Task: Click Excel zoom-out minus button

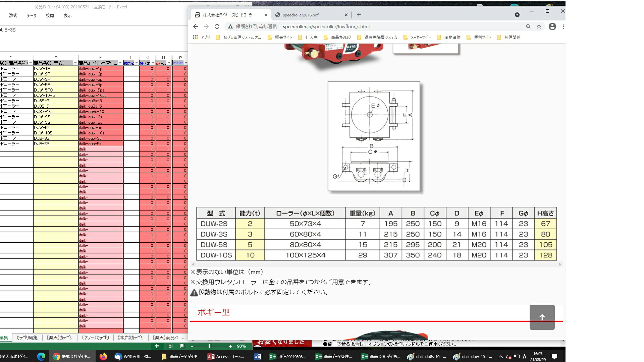Action: point(192,346)
